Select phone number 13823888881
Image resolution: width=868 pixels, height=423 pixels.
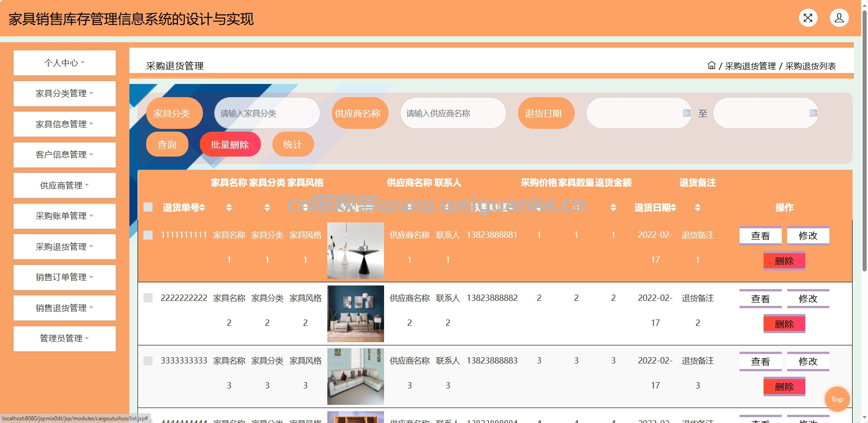point(492,235)
